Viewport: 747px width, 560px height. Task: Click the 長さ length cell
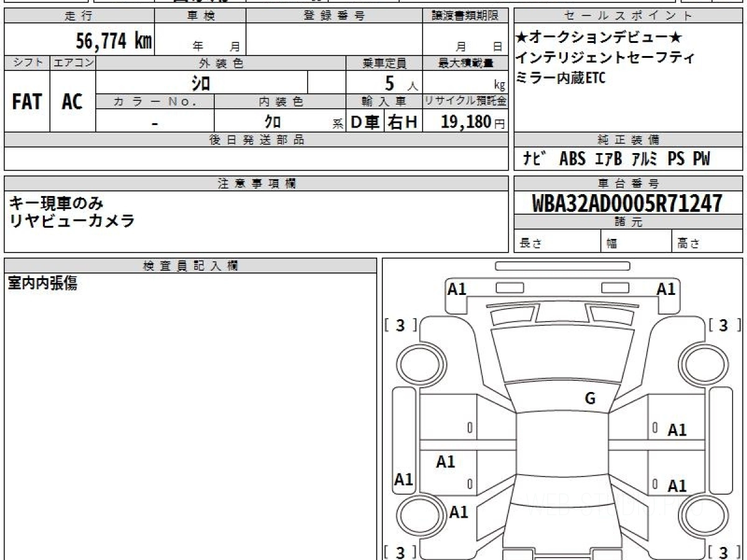pos(557,241)
